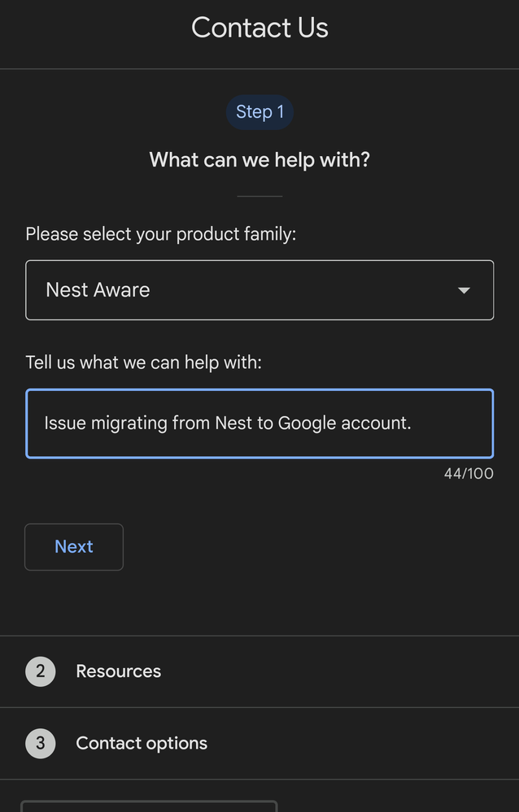Image resolution: width=519 pixels, height=812 pixels.
Task: Click the step 2 number circle
Action: 41,671
